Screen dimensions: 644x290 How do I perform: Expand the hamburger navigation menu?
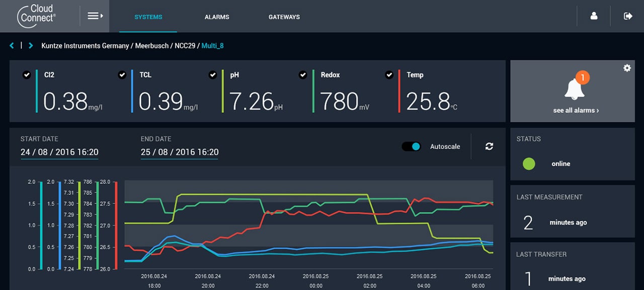95,16
